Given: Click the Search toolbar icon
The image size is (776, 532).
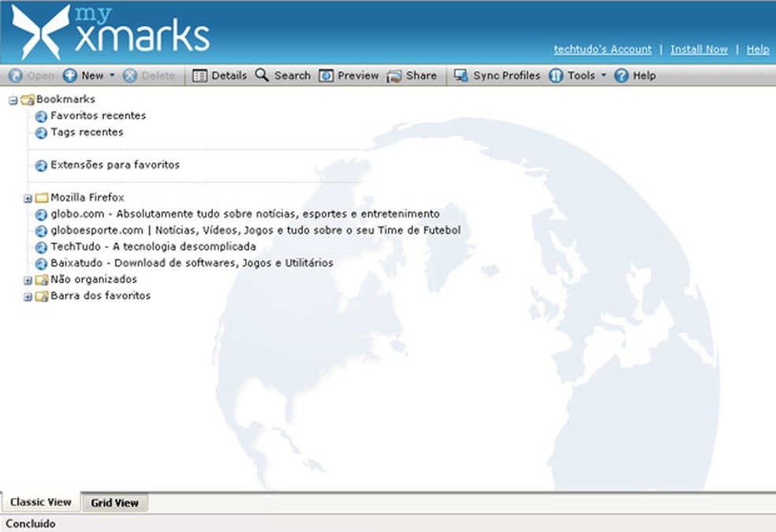Looking at the screenshot, I should pos(262,75).
